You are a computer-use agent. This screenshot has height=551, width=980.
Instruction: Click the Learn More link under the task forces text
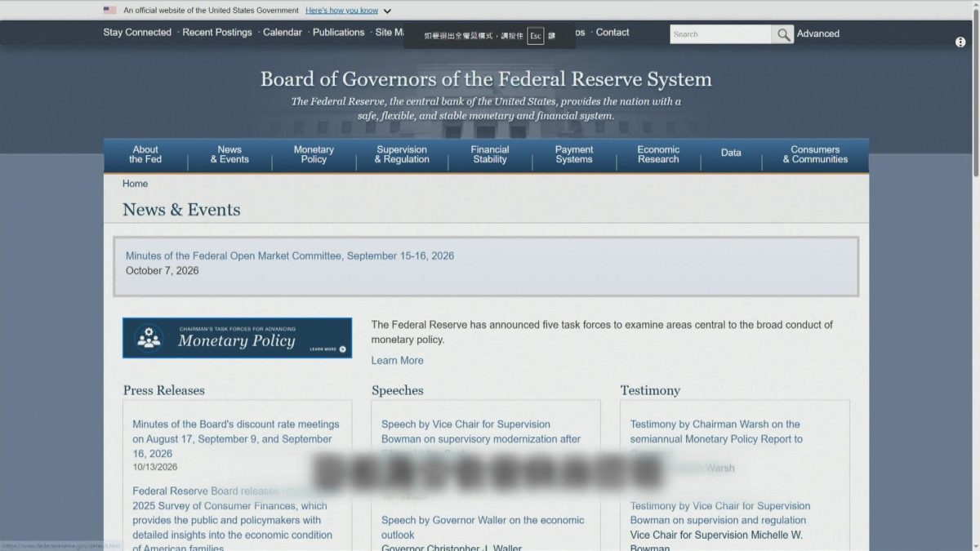(x=398, y=360)
